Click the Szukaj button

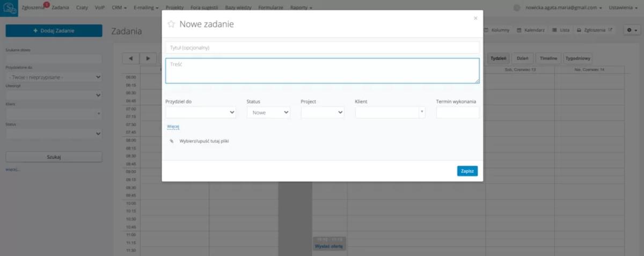tap(54, 157)
